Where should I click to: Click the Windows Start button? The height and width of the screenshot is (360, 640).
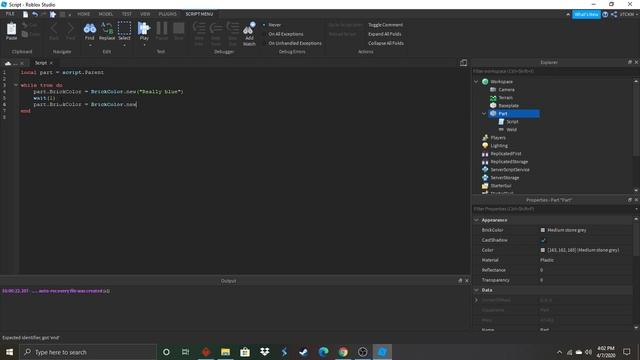[9, 352]
